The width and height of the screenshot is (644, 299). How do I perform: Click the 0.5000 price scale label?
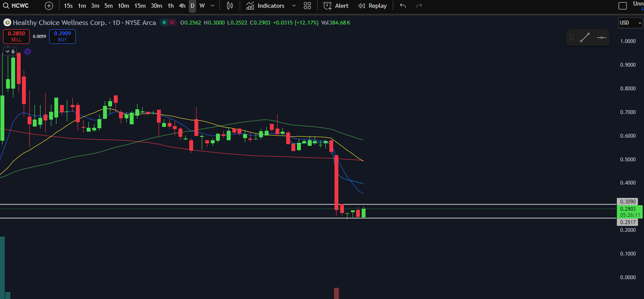627,159
